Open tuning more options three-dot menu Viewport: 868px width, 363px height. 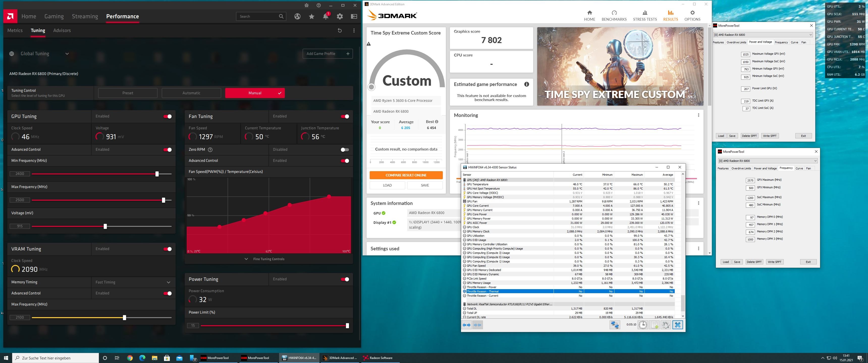point(354,31)
